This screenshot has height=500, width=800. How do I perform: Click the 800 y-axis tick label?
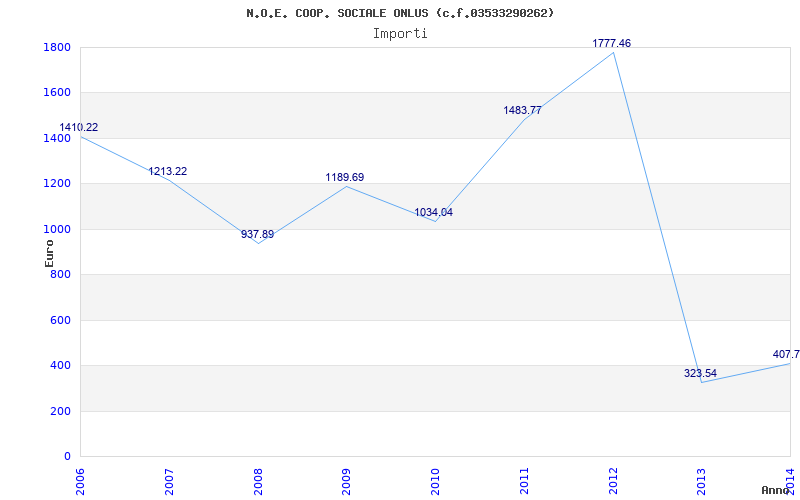pos(61,274)
